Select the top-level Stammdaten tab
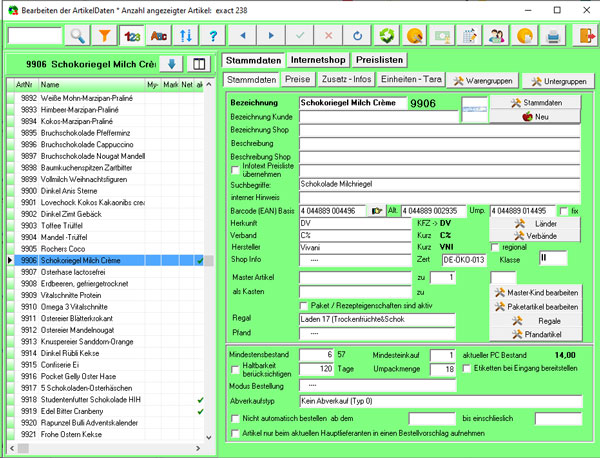The image size is (600, 458). pyautogui.click(x=253, y=60)
